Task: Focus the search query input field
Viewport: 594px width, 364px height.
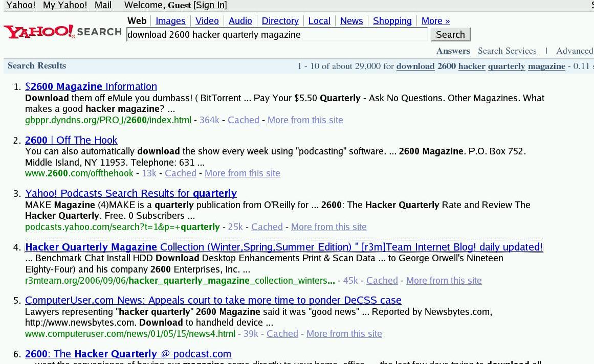Action: point(277,34)
